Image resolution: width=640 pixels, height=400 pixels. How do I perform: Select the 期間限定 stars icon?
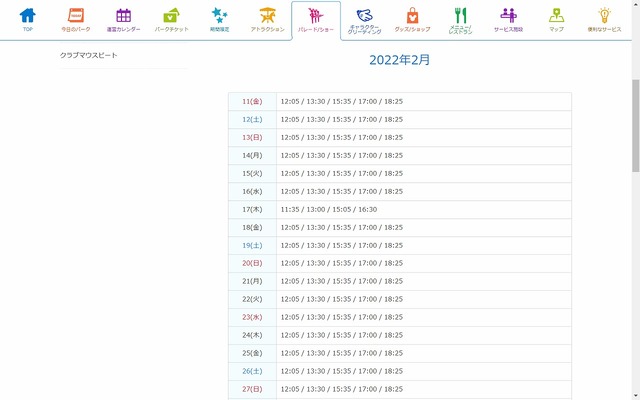(219, 19)
